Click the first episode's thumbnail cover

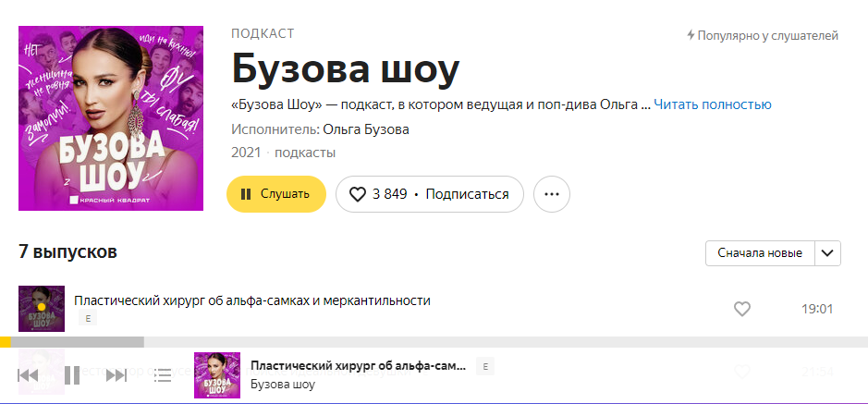42,309
